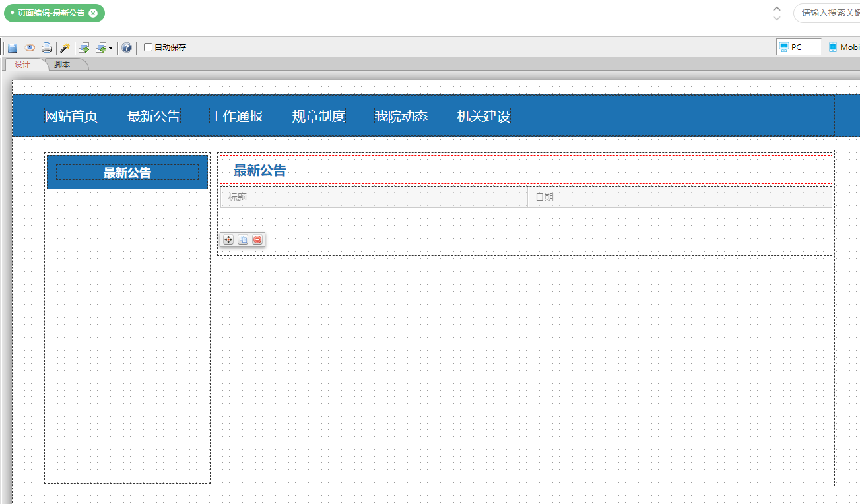
Task: Select the PC view mode
Action: pos(799,47)
